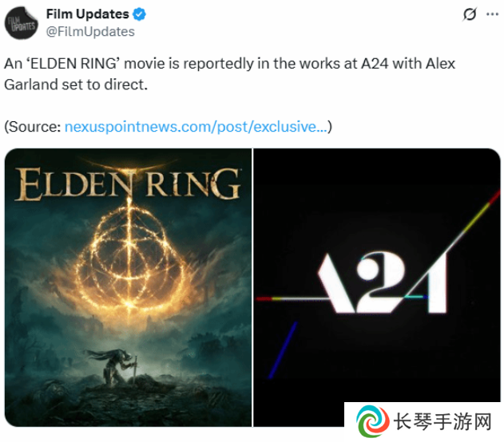
Task: Open the nexuspointnews.com source link
Action: click(x=196, y=127)
